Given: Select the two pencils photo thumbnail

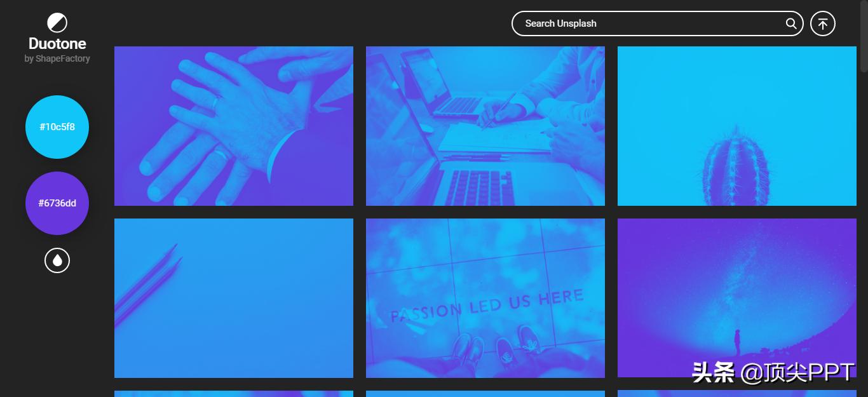Looking at the screenshot, I should pyautogui.click(x=234, y=298).
